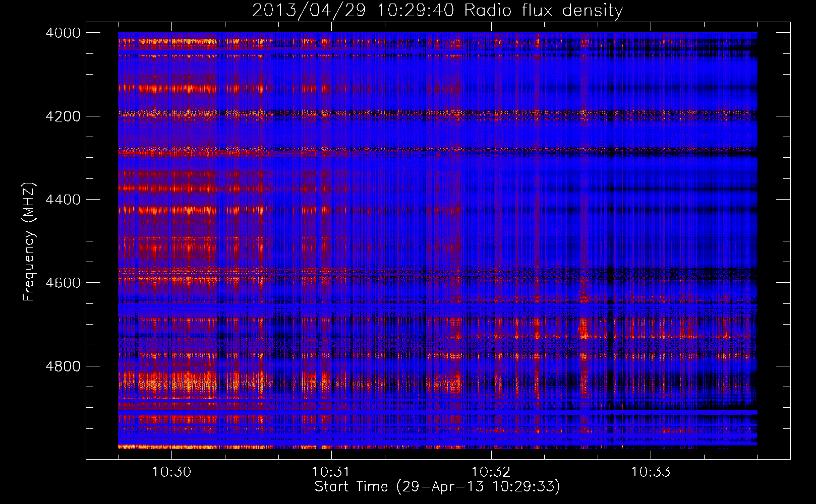Click the 4800 frequency axis label
Screen dimensions: 816x504
tap(63, 366)
